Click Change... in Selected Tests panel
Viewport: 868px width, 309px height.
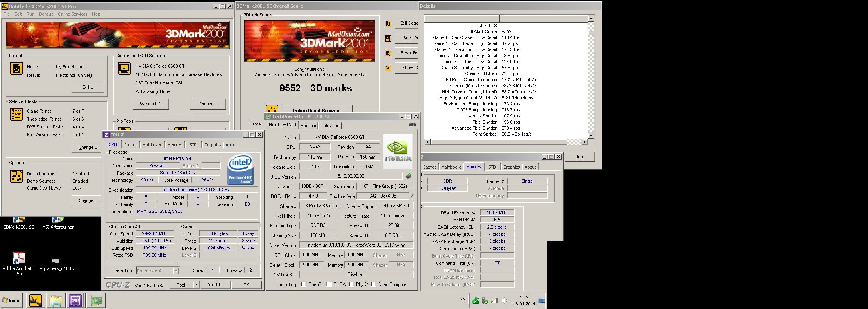[x=88, y=147]
